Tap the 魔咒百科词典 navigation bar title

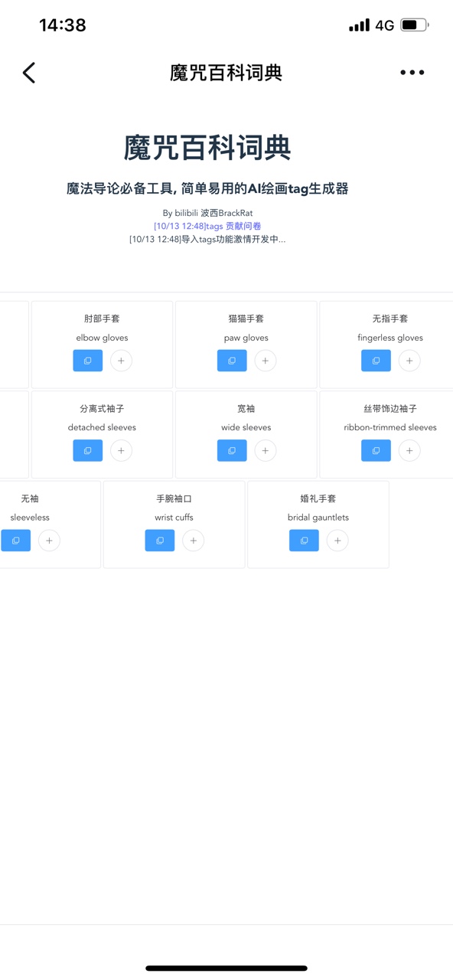click(226, 73)
